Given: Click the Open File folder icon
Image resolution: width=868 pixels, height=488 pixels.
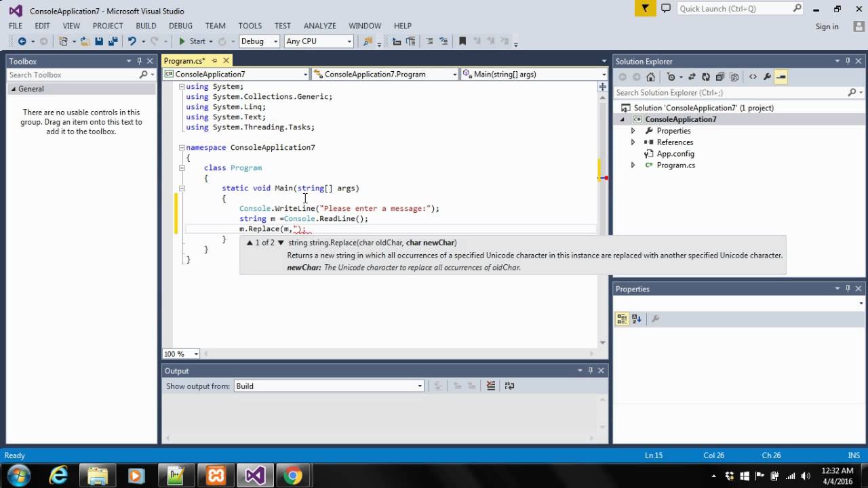Looking at the screenshot, I should 85,41.
